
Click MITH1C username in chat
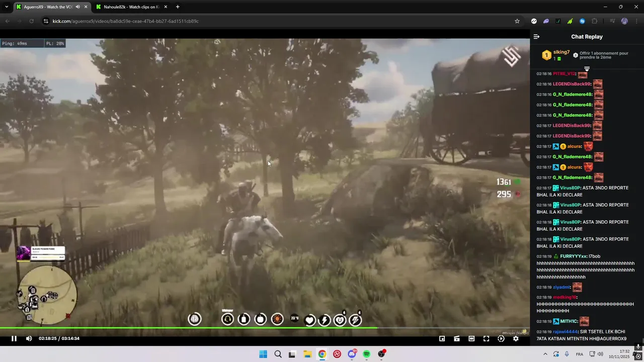(x=569, y=321)
